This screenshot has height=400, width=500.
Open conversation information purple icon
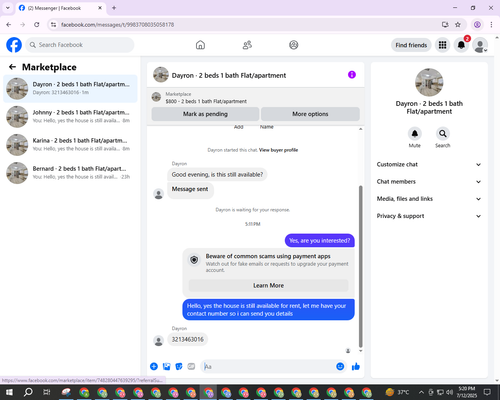[352, 75]
